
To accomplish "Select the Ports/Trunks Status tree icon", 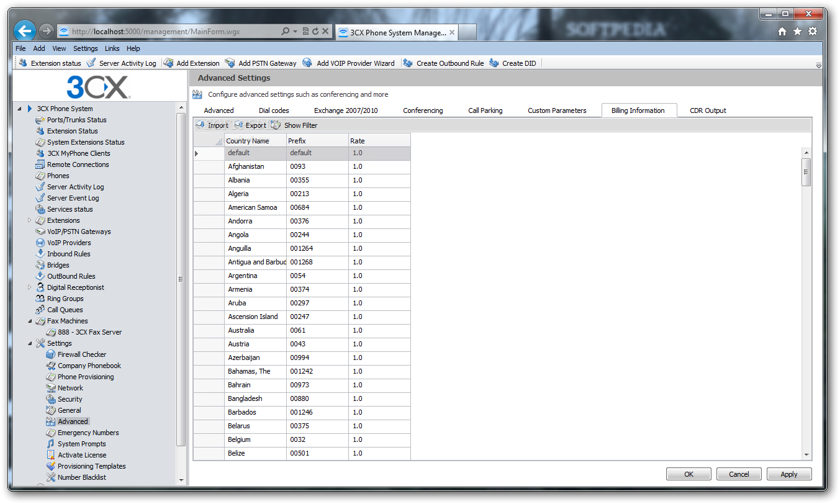I will [x=40, y=120].
